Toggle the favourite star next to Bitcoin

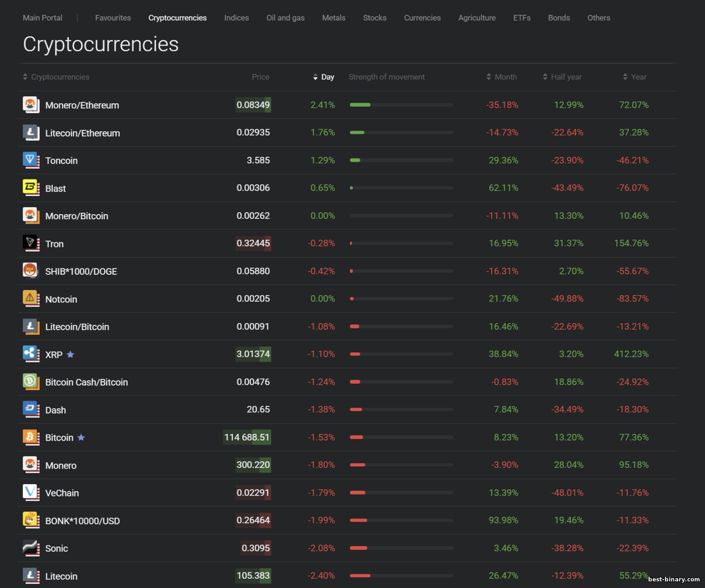(x=81, y=438)
